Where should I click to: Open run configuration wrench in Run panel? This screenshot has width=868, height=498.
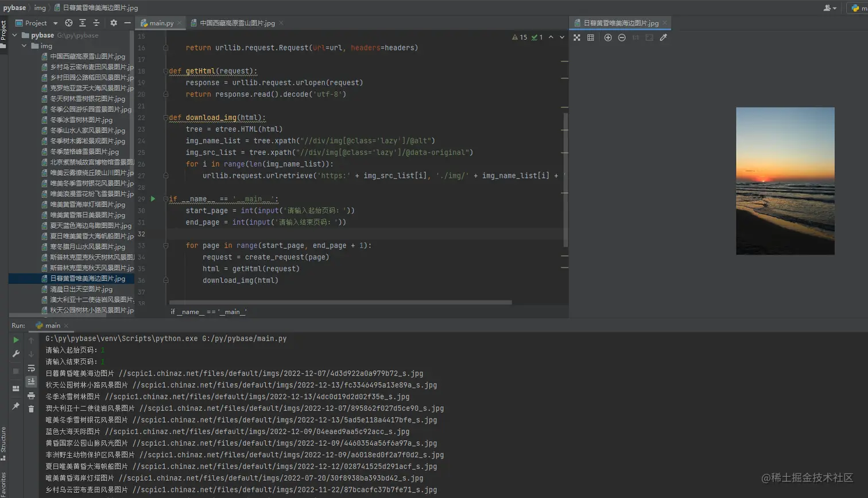pos(16,354)
